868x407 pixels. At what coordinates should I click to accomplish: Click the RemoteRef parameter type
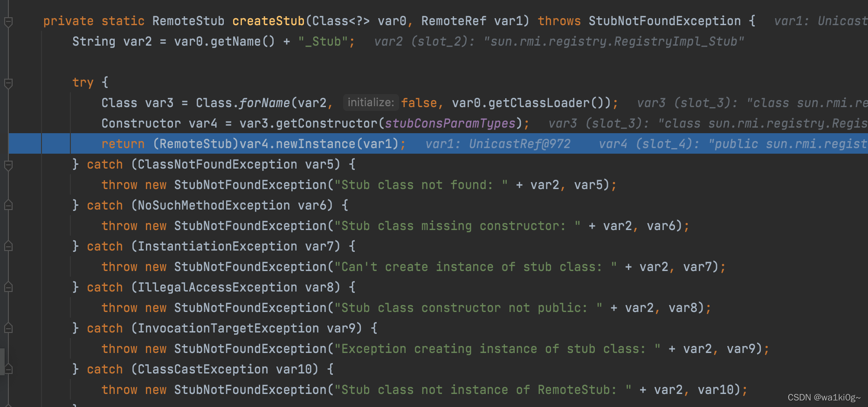[454, 21]
